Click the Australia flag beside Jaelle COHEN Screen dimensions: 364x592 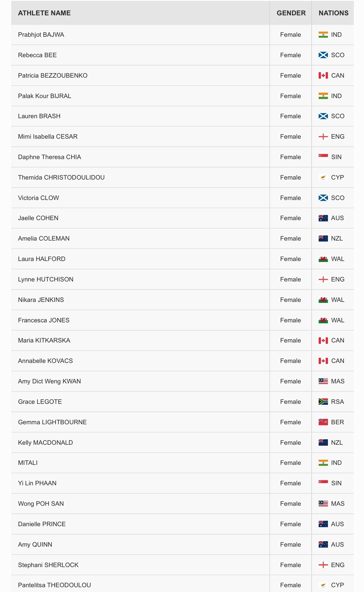[323, 218]
